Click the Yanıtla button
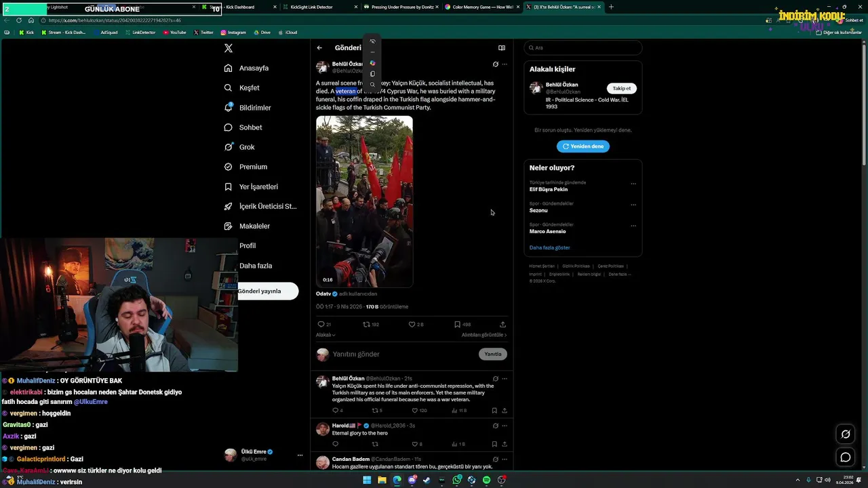 click(x=493, y=354)
